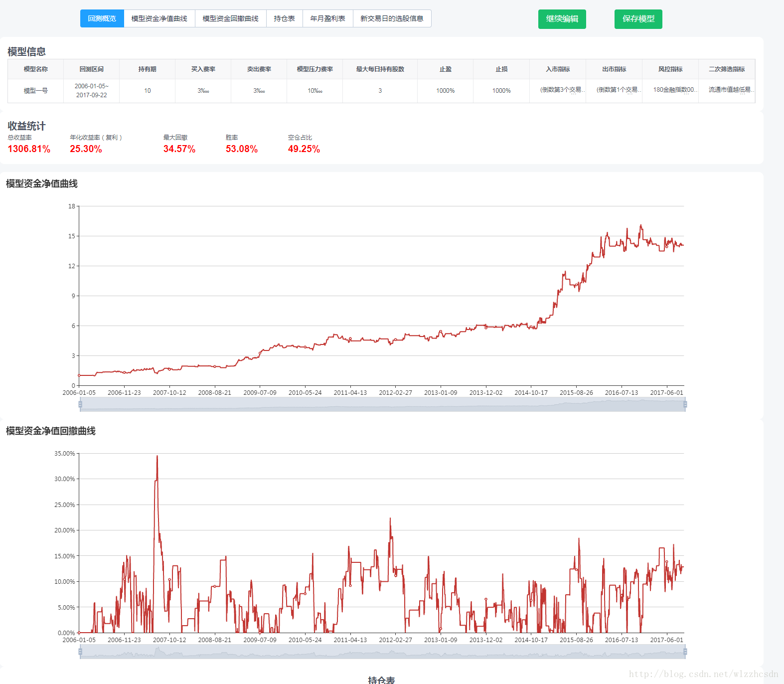784x684 pixels.
Task: Click the 出市指标 column header
Action: point(614,69)
